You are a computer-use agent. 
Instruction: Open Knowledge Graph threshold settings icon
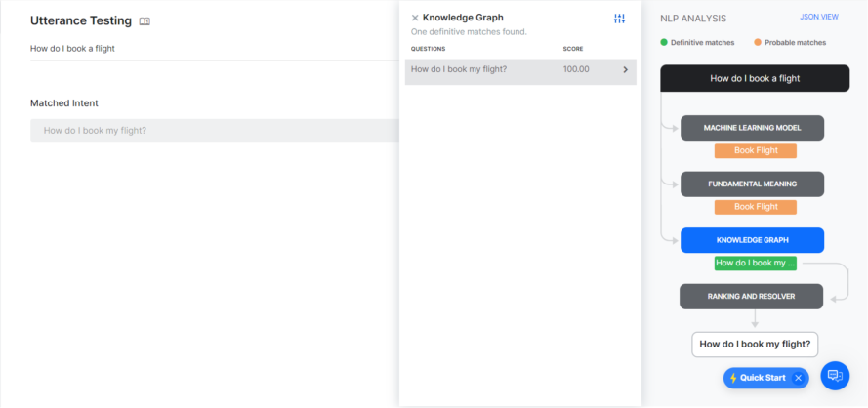[x=619, y=19]
